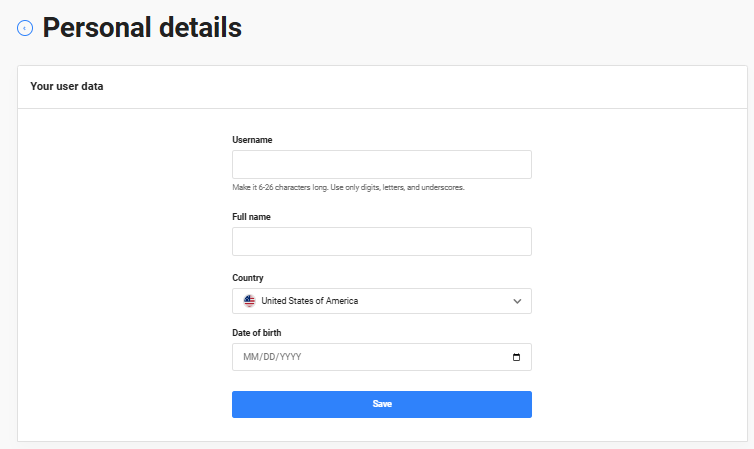
Task: Select the YYYY segment of the date
Action: pos(288,357)
